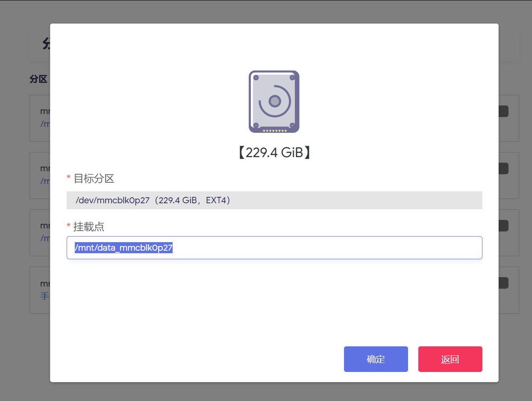
Task: Click the blue 手 link in fourth partition row
Action: click(44, 296)
